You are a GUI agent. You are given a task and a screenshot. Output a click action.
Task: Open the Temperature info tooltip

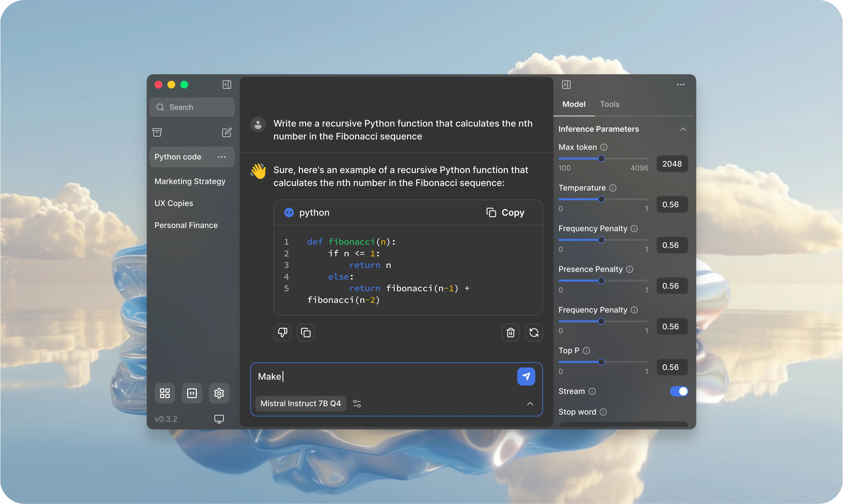(613, 188)
